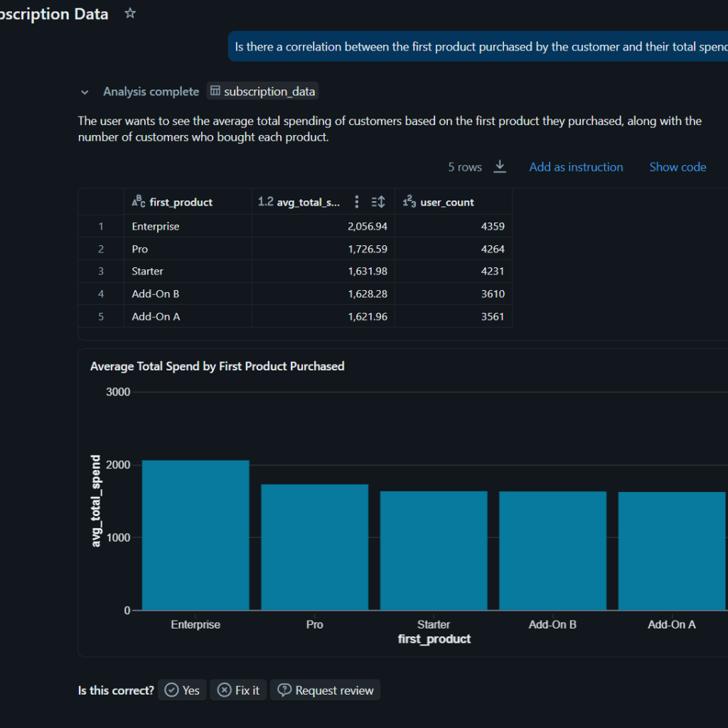Open the three-dot menu on avg_total_s column

(x=357, y=202)
